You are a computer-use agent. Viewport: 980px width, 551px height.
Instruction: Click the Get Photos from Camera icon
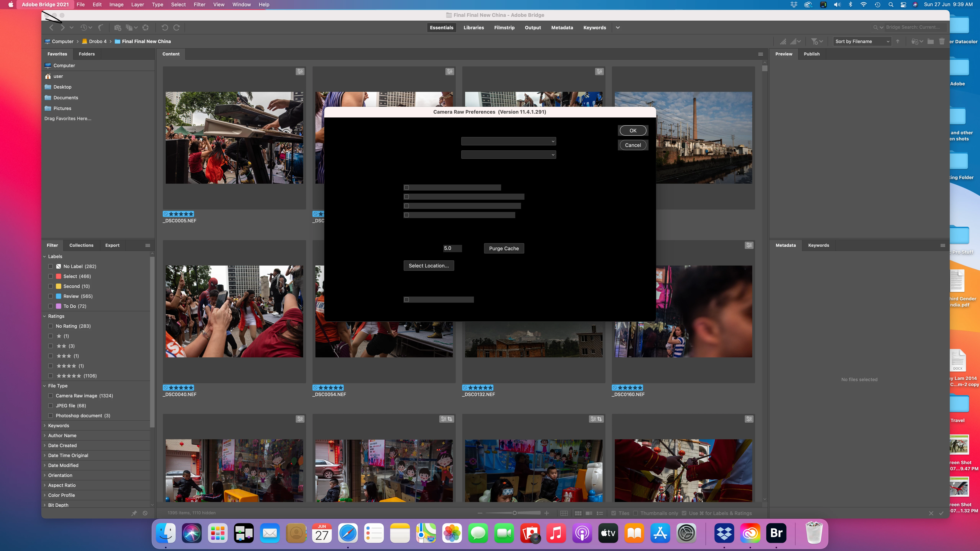(x=118, y=28)
